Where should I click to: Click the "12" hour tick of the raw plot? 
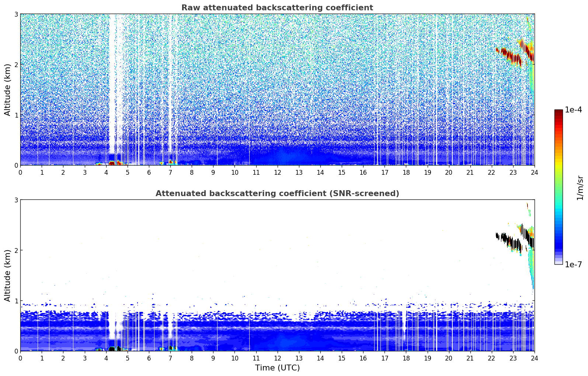tap(277, 172)
